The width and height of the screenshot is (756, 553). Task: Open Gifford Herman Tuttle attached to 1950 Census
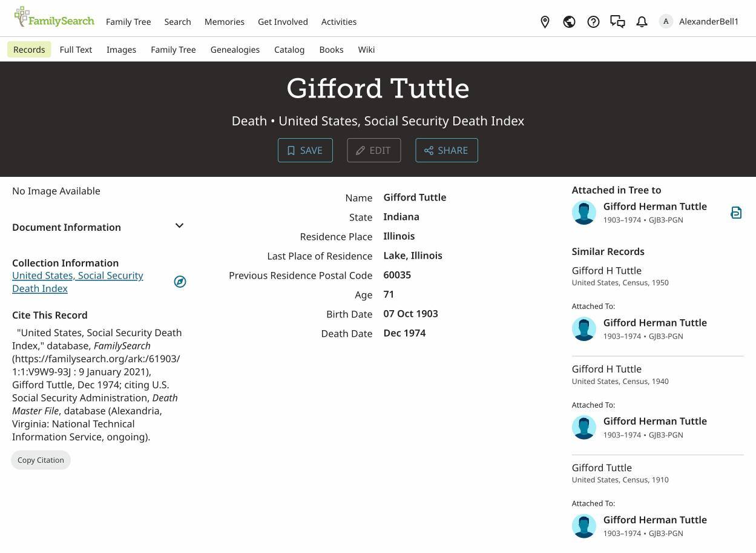(655, 323)
